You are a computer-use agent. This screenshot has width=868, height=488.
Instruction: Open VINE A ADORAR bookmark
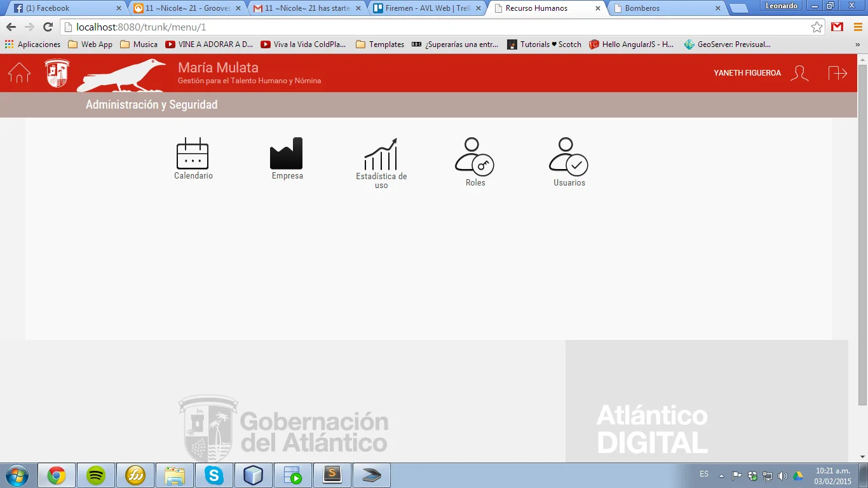(209, 44)
